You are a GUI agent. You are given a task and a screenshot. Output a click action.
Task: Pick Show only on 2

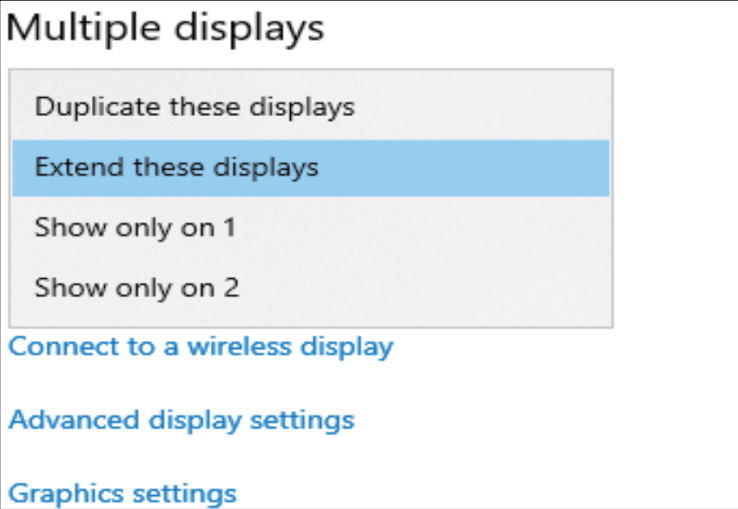pos(137,289)
